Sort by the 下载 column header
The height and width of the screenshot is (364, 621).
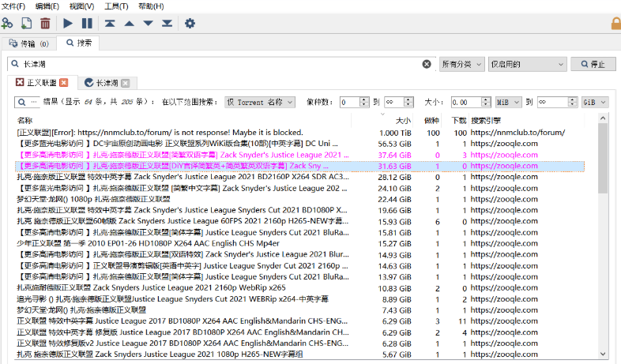[x=459, y=120]
